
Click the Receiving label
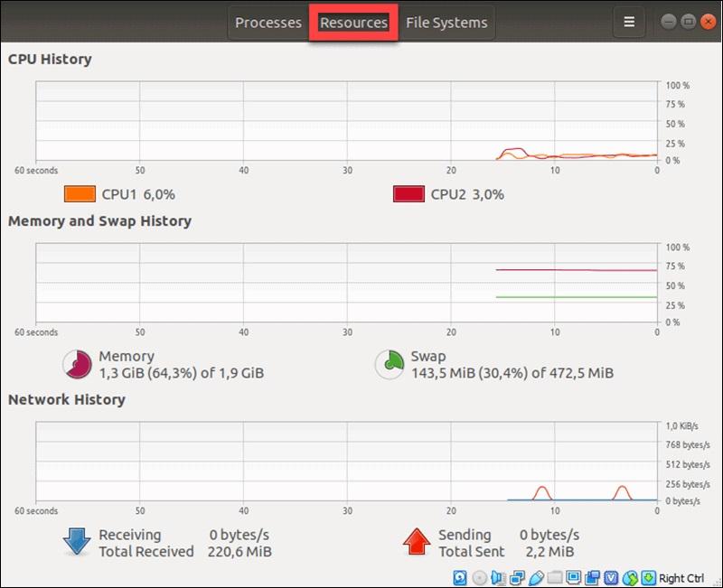coord(130,535)
